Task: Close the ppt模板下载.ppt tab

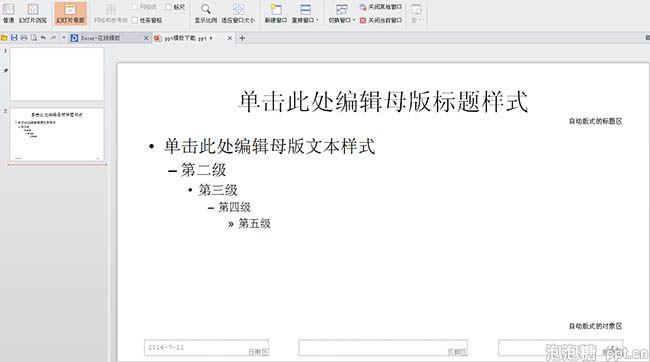Action: point(230,38)
